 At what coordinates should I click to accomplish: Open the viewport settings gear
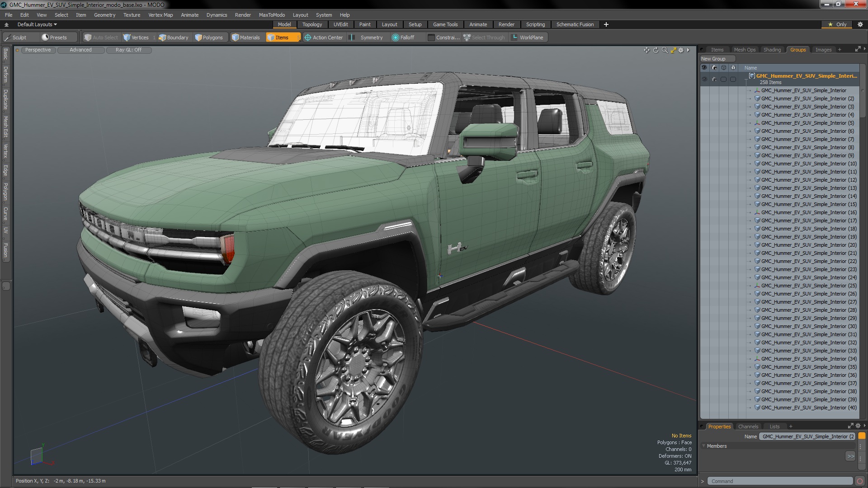coord(681,50)
